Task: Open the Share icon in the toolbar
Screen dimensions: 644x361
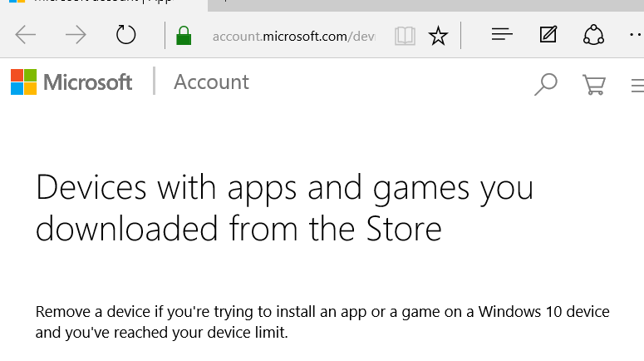Action: click(x=593, y=35)
